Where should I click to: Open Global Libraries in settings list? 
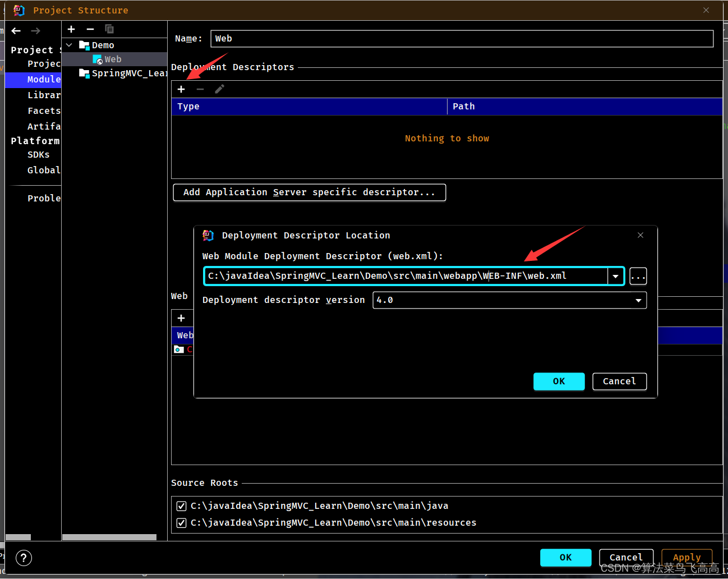click(44, 171)
